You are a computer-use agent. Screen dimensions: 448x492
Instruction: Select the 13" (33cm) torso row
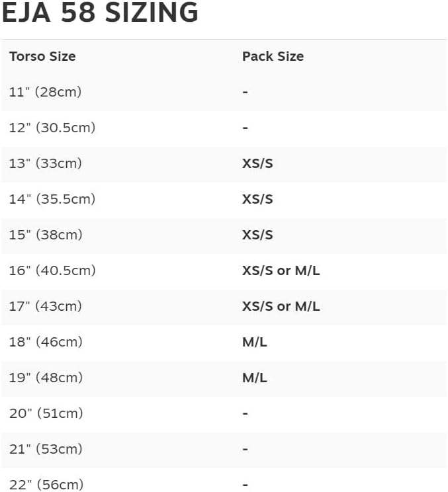point(224,163)
